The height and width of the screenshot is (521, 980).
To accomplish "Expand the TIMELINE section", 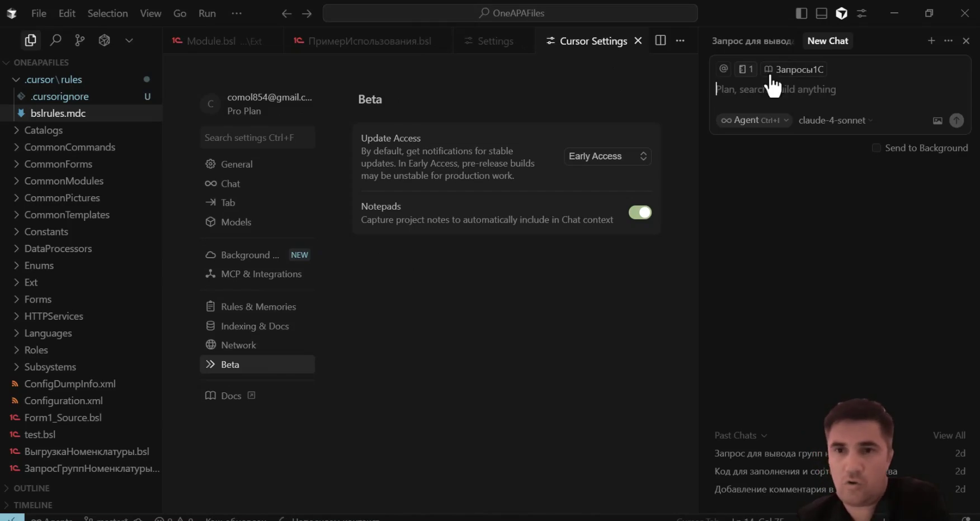I will [81, 505].
